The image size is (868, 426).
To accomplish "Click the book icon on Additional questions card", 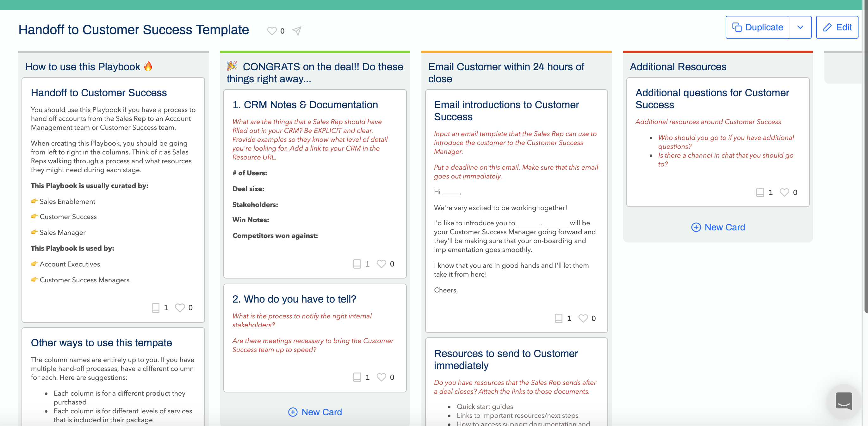I will (760, 192).
